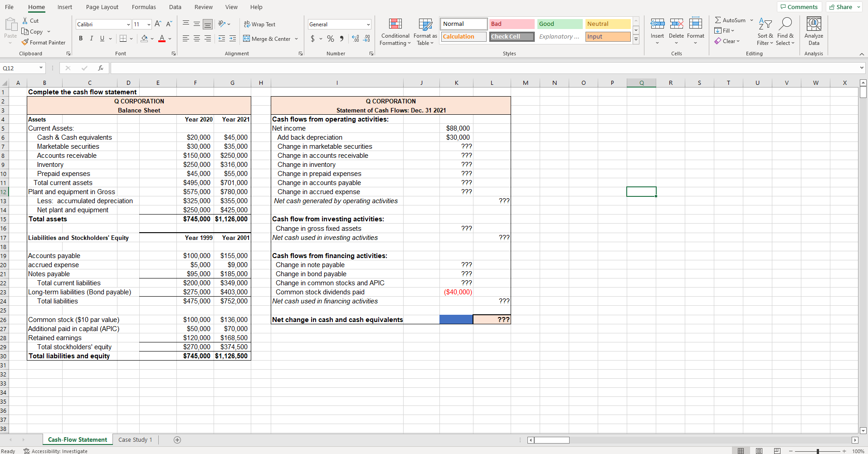Open the Comments pane

point(800,6)
